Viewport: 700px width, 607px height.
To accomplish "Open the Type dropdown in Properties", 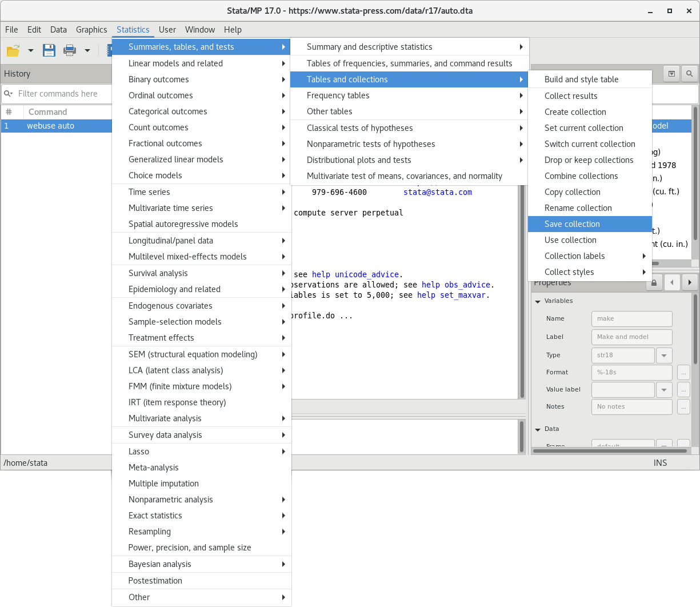I will pos(664,355).
